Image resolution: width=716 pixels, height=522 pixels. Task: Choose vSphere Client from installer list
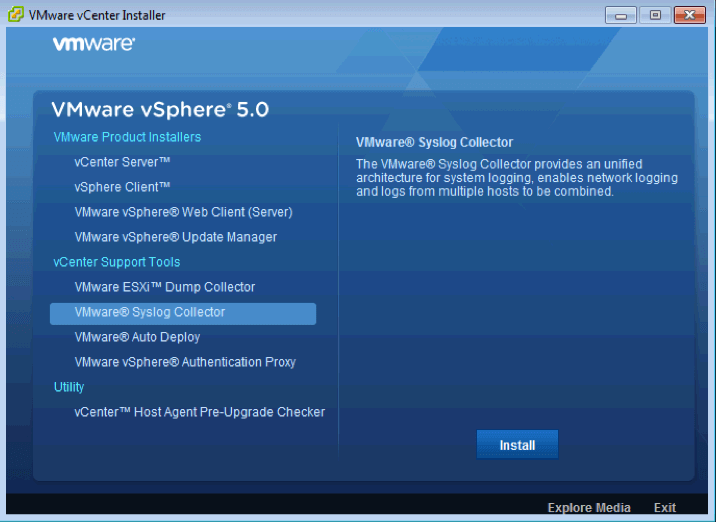point(122,187)
